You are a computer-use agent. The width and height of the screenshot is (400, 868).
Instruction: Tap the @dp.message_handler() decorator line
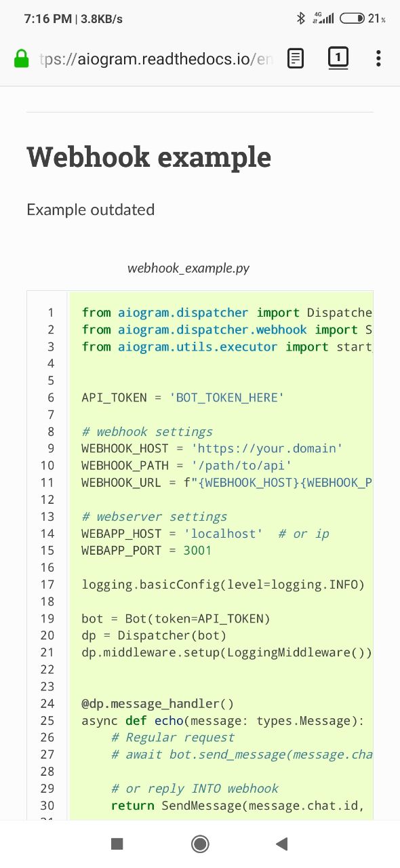pyautogui.click(x=157, y=703)
